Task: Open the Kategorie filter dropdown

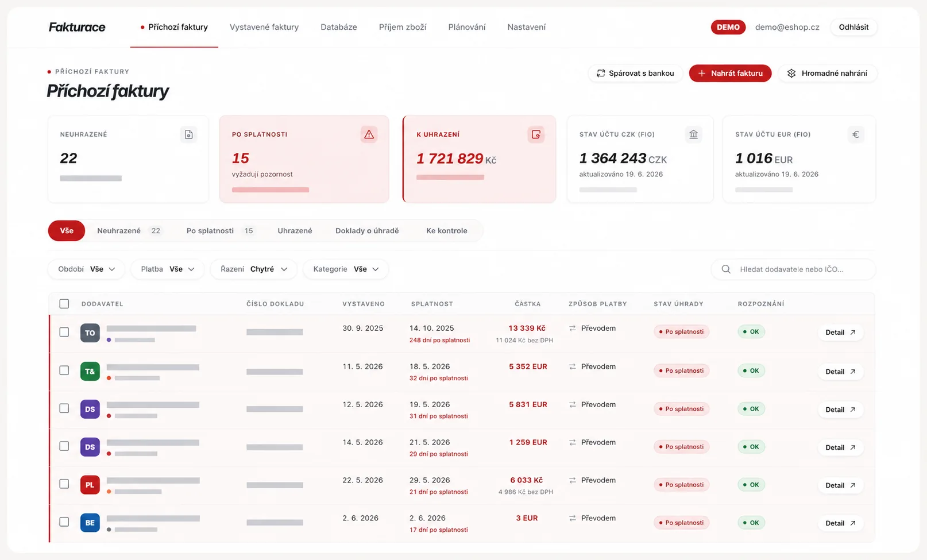Action: [346, 269]
